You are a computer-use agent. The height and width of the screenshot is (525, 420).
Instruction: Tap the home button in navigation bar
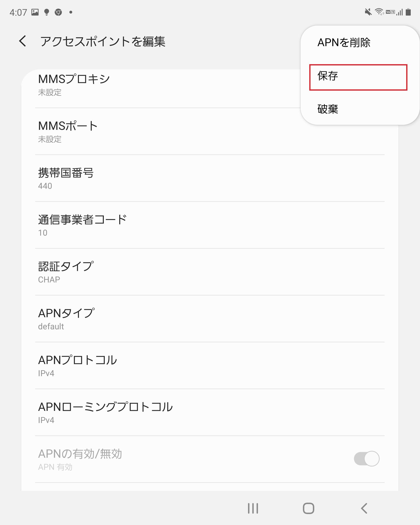[308, 508]
